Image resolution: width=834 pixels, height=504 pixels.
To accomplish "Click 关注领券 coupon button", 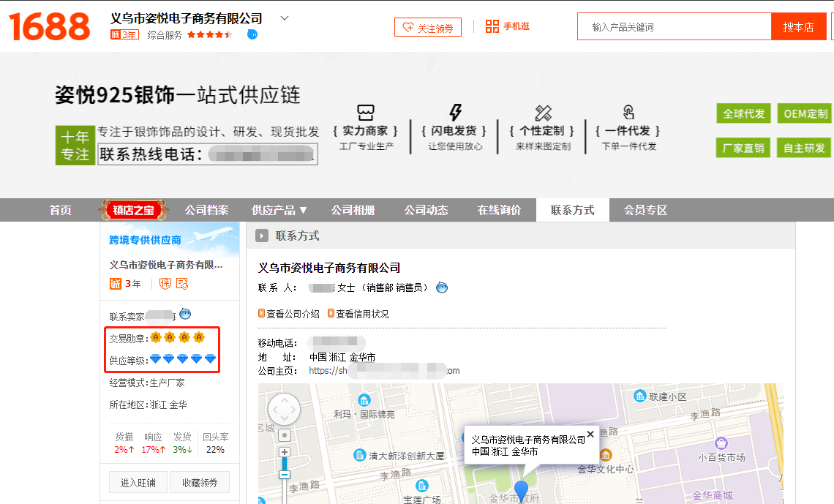I will (428, 27).
